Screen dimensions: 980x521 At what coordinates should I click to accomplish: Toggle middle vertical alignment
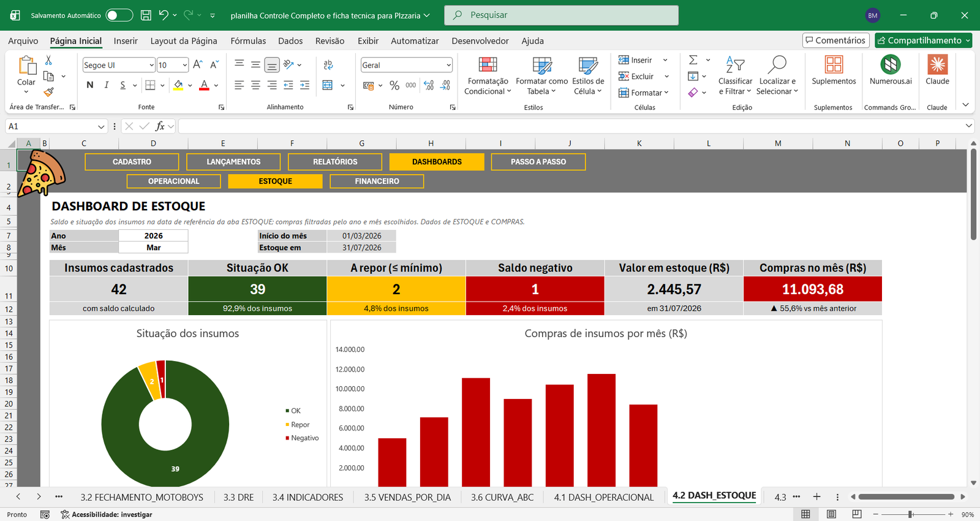[255, 64]
